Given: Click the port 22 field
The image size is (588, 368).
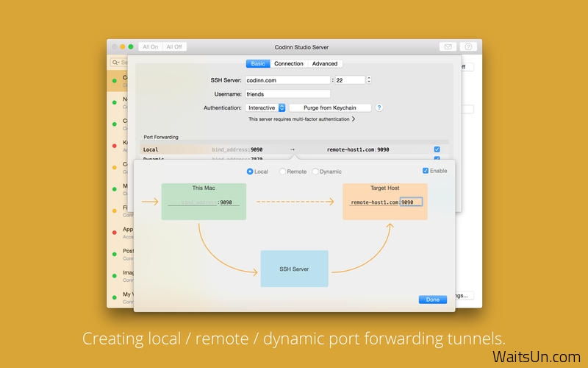Looking at the screenshot, I should [350, 80].
